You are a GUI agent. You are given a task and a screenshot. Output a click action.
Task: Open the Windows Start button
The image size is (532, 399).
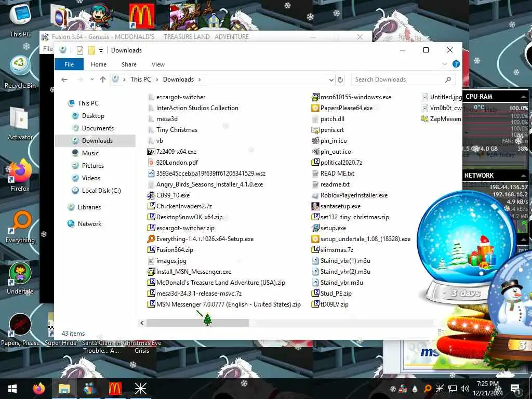[x=12, y=389]
